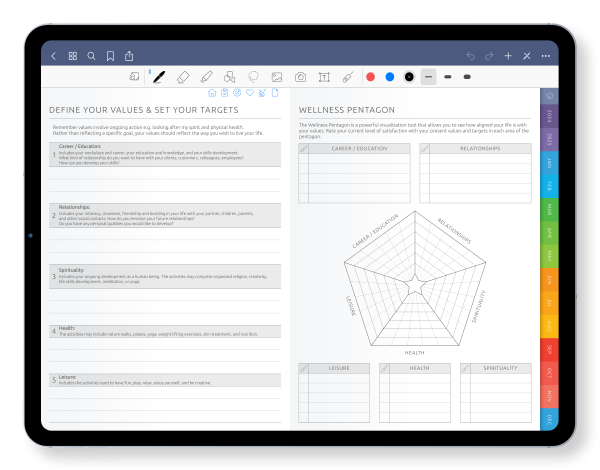Select the laser pointer tool

347,77
